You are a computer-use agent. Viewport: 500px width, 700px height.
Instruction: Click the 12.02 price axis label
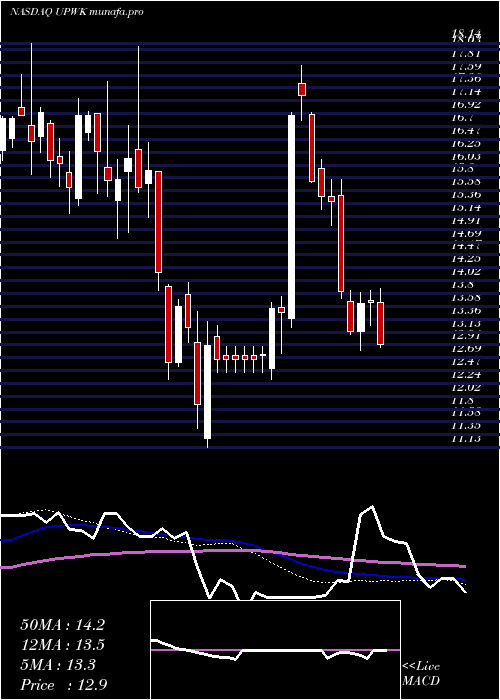click(466, 388)
